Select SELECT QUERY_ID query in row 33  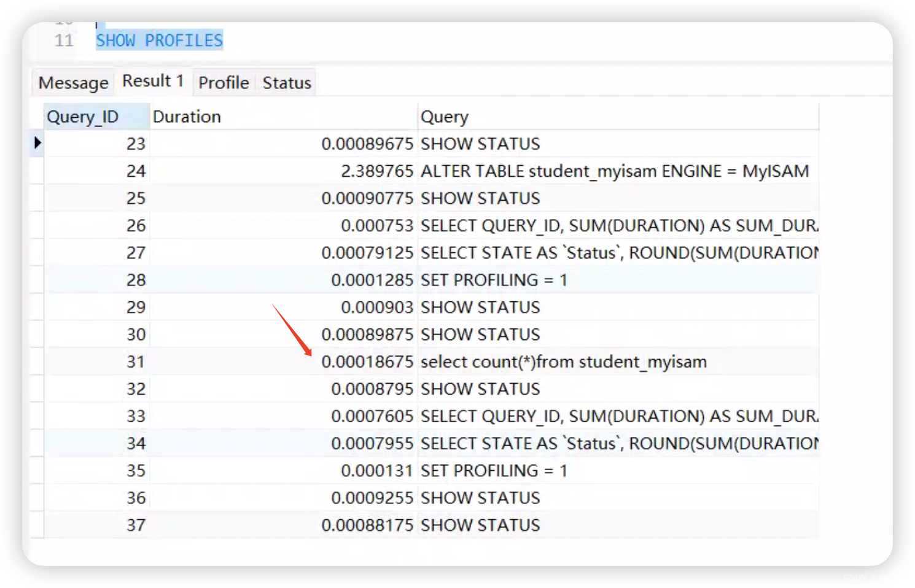tap(620, 416)
